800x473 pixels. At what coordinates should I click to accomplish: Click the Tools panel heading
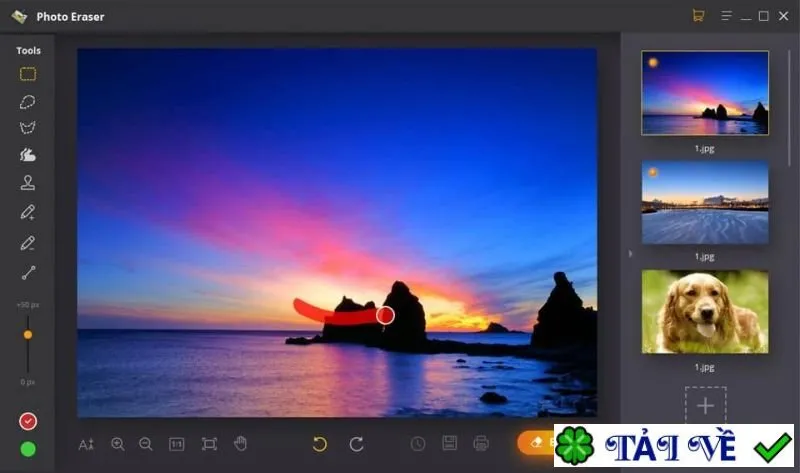[28, 51]
